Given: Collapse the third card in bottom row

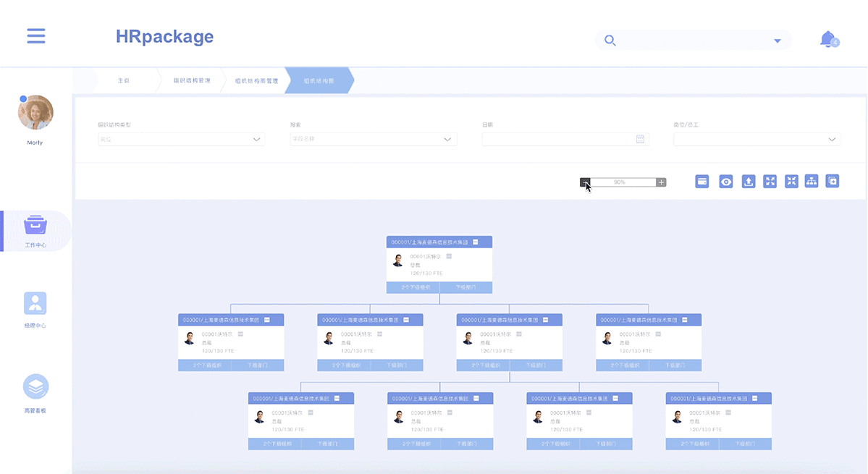Looking at the screenshot, I should point(615,398).
